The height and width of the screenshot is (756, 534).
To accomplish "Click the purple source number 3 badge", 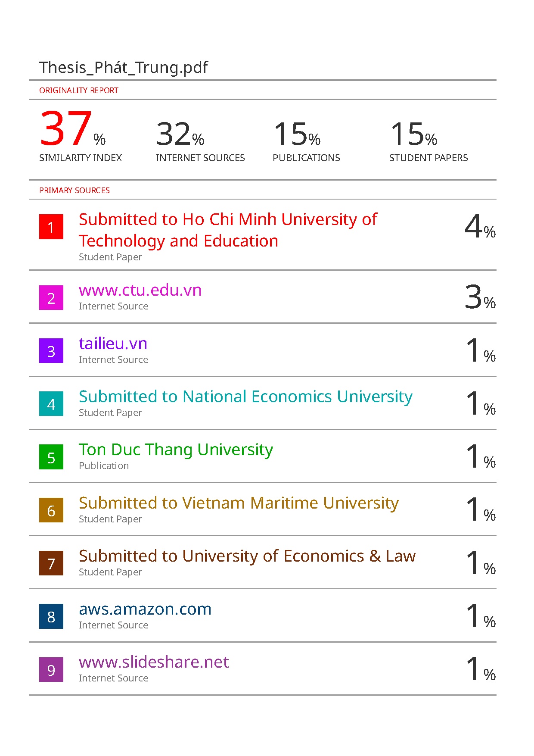I will [x=51, y=351].
